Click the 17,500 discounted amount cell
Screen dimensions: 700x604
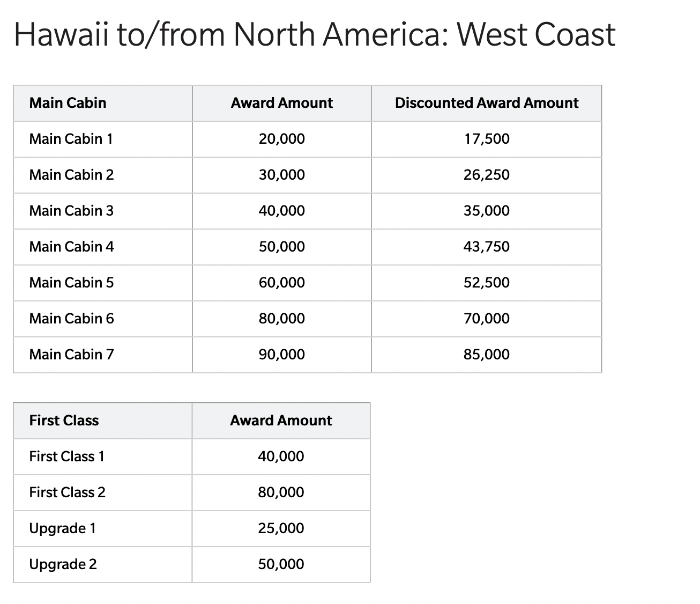click(487, 139)
